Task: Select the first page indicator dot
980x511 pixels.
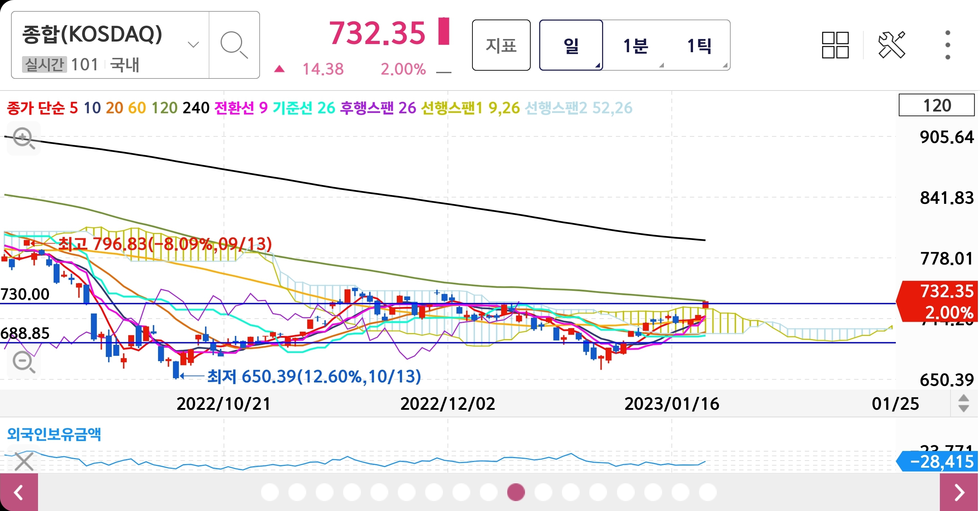Action: pos(270,493)
